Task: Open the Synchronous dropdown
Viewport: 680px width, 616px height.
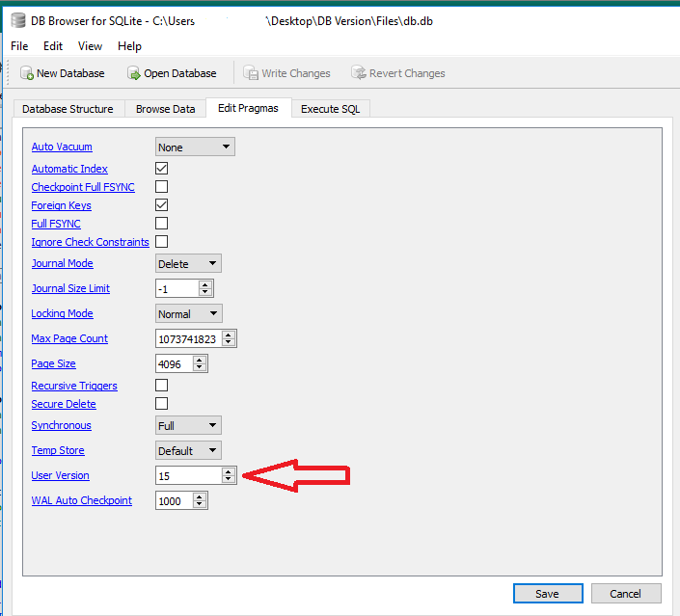Action: (x=188, y=425)
